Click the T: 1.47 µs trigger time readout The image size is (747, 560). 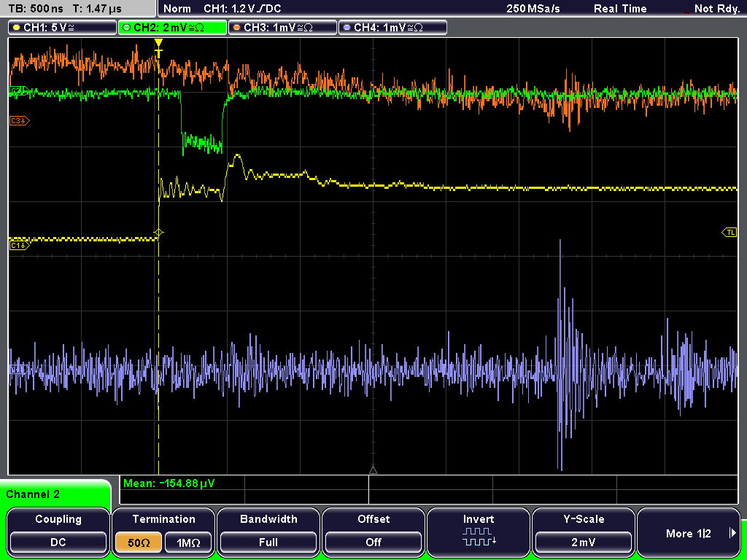coord(97,9)
